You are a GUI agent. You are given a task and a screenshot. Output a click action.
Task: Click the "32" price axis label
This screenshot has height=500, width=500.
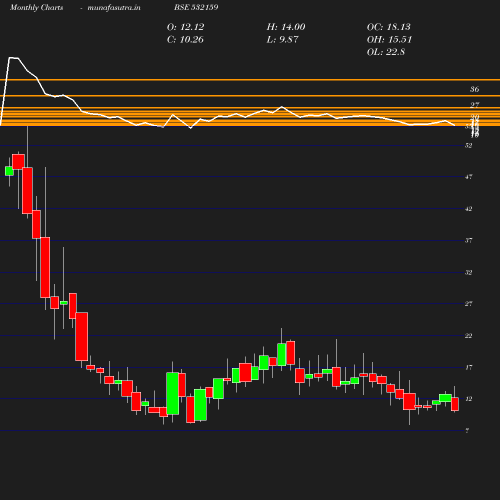469,272
